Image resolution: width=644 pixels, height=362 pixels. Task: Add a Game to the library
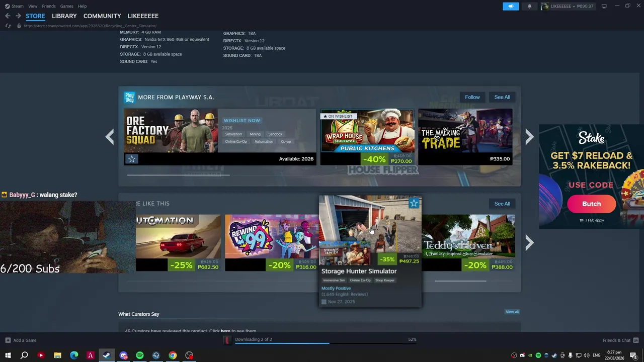click(20, 340)
